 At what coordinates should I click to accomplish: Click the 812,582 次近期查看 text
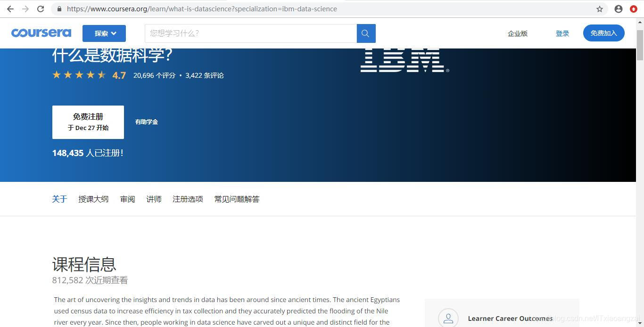[x=90, y=280]
